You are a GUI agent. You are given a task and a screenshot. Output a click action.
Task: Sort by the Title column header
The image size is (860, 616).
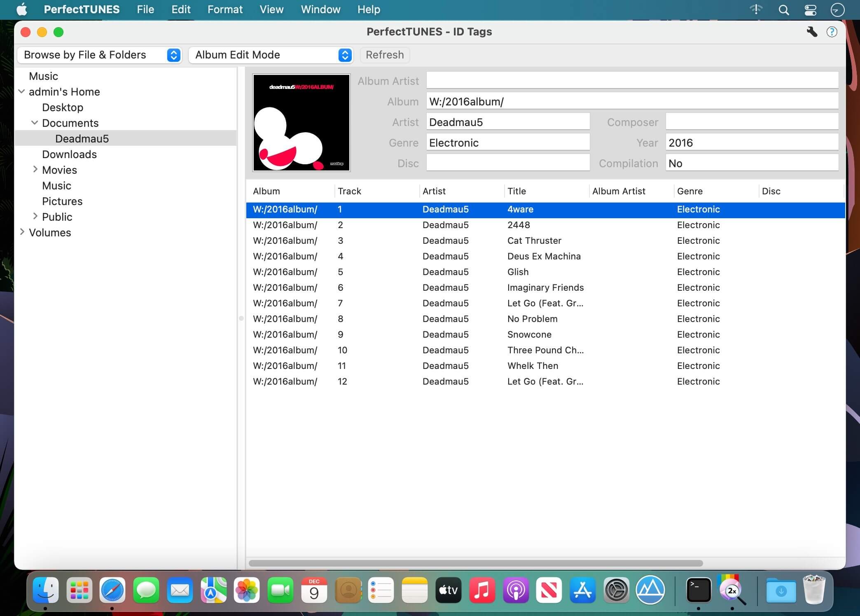546,191
